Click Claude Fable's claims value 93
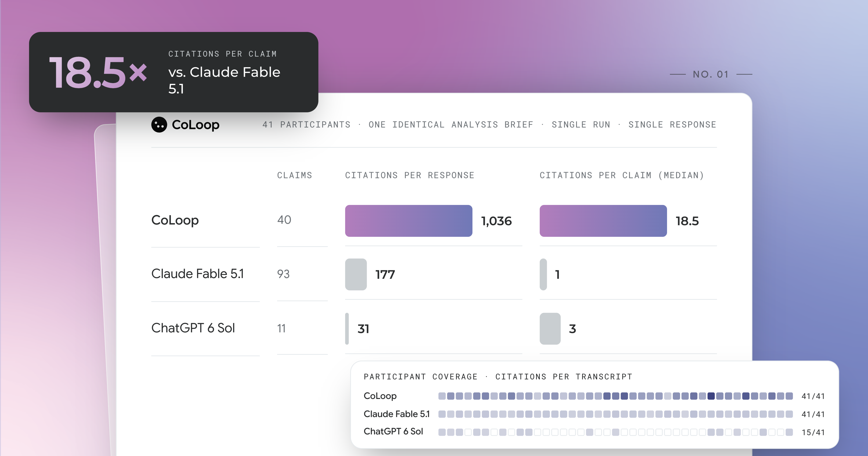 [283, 274]
